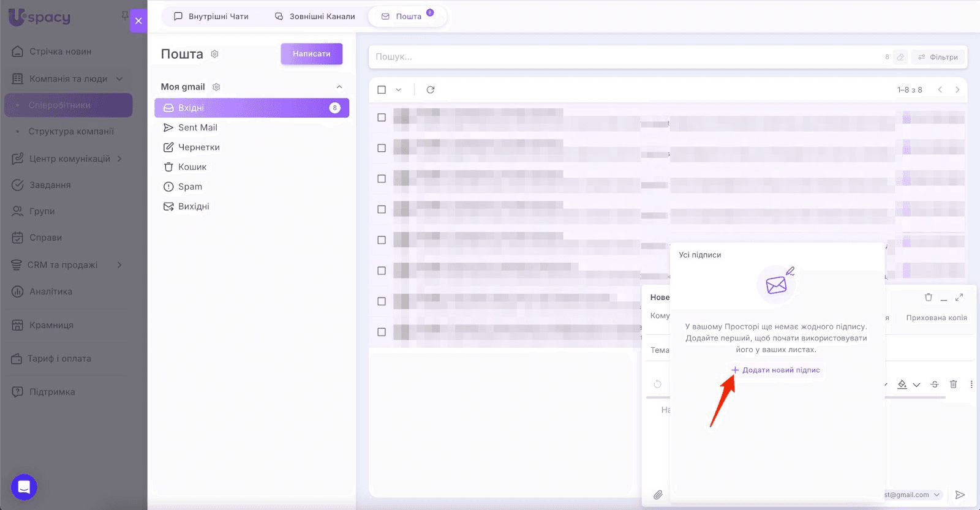Check the first email's checkbox
This screenshot has height=510, width=980.
point(382,118)
